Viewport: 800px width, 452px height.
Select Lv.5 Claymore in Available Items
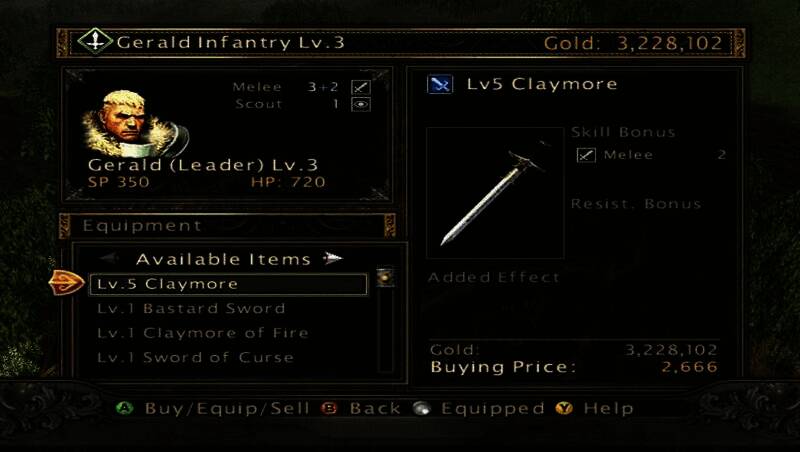[228, 284]
